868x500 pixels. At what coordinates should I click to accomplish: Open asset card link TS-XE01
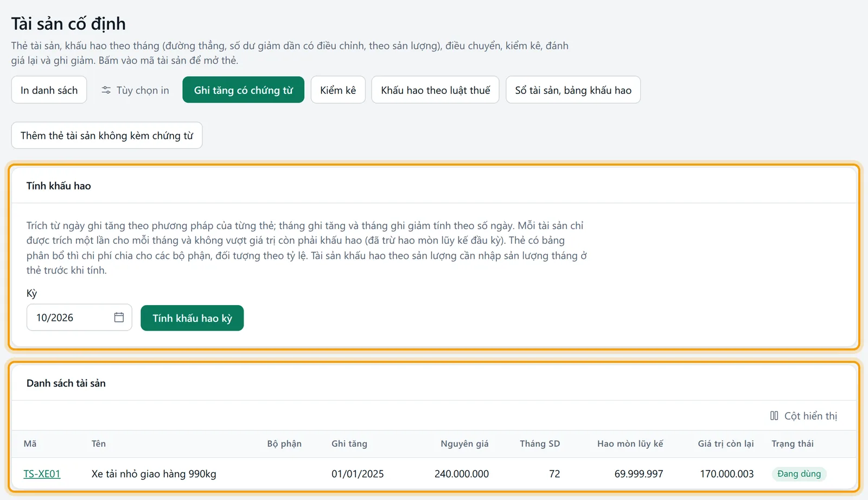42,474
